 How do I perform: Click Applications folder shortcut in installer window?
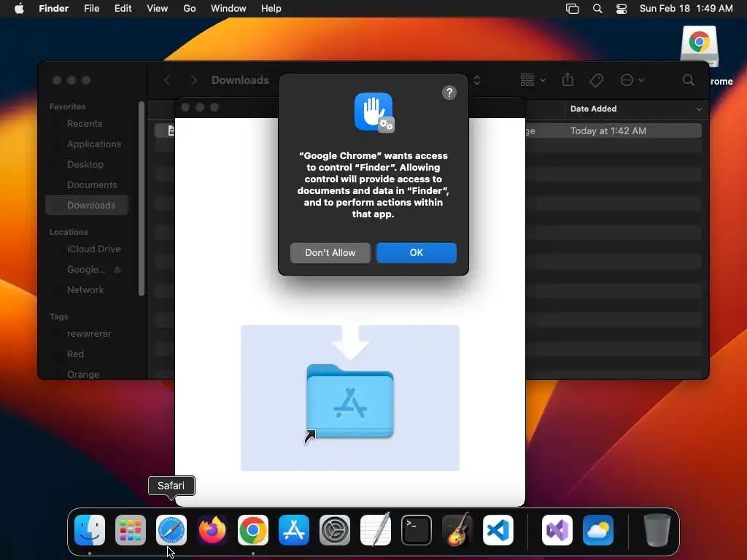click(349, 401)
